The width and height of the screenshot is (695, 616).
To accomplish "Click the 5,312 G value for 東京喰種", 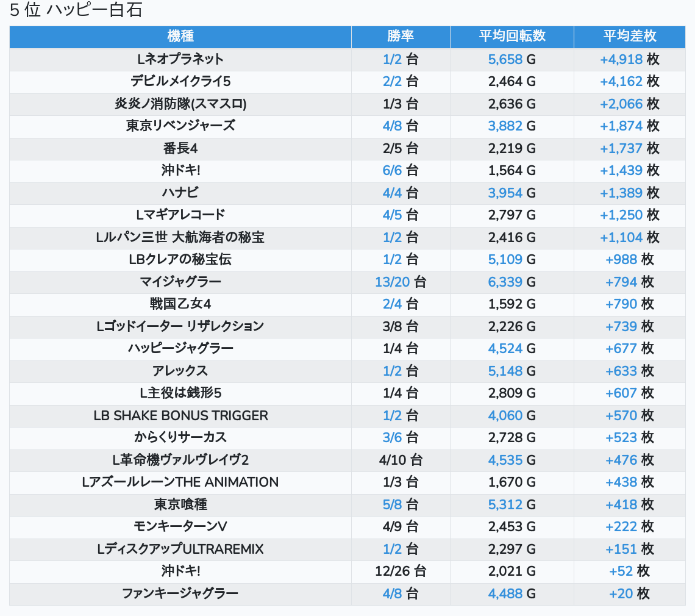I will pyautogui.click(x=511, y=504).
